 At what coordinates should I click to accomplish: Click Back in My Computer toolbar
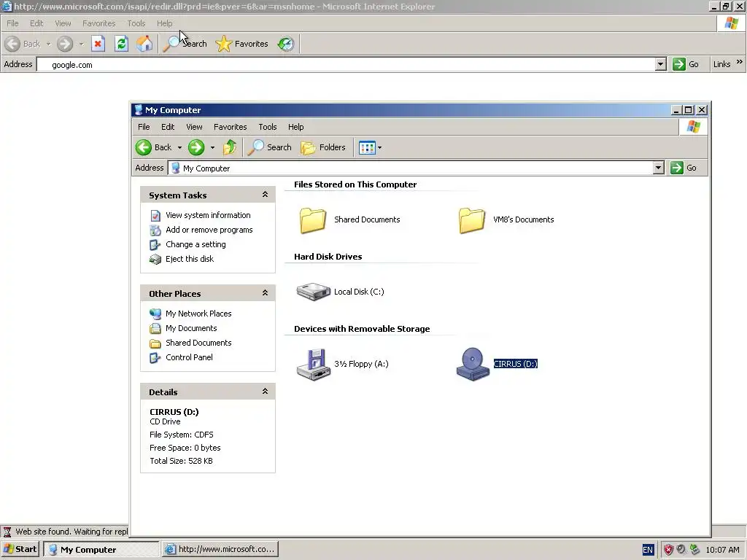coord(154,147)
